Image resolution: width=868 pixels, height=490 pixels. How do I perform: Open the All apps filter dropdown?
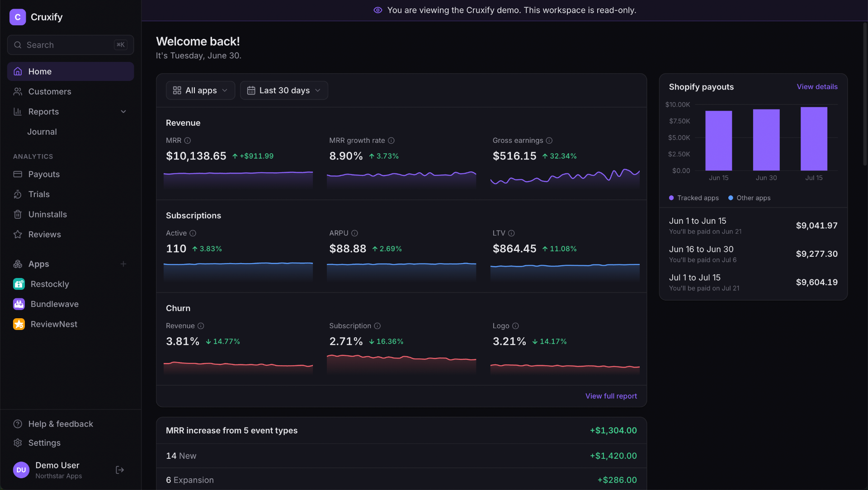point(200,90)
